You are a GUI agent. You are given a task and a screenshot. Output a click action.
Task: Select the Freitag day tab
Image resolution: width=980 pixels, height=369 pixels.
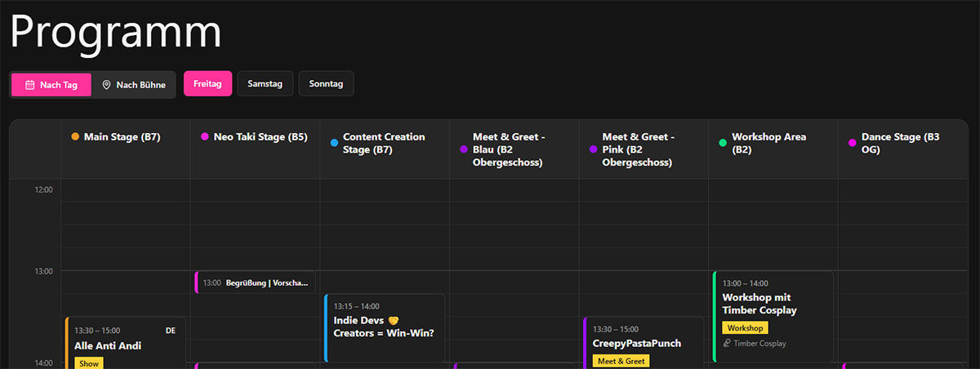207,84
